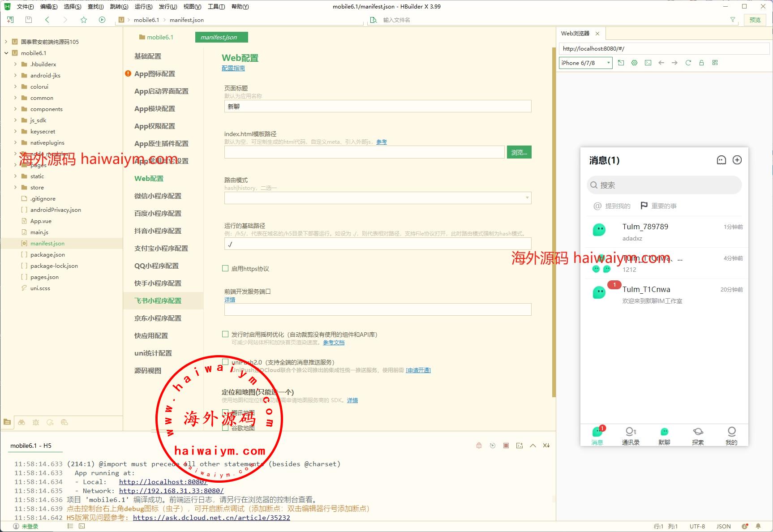Click the bookmark star icon in toolbar
Viewport: 773px width, 532px height.
83,20
